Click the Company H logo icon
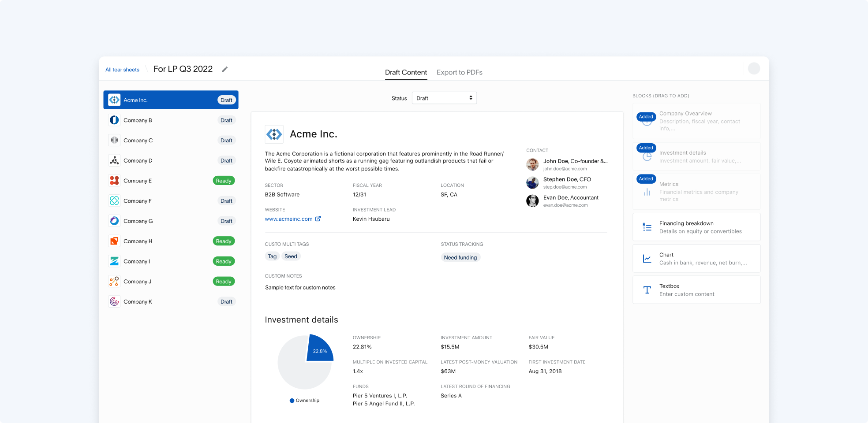Viewport: 868px width, 423px height. point(114,241)
